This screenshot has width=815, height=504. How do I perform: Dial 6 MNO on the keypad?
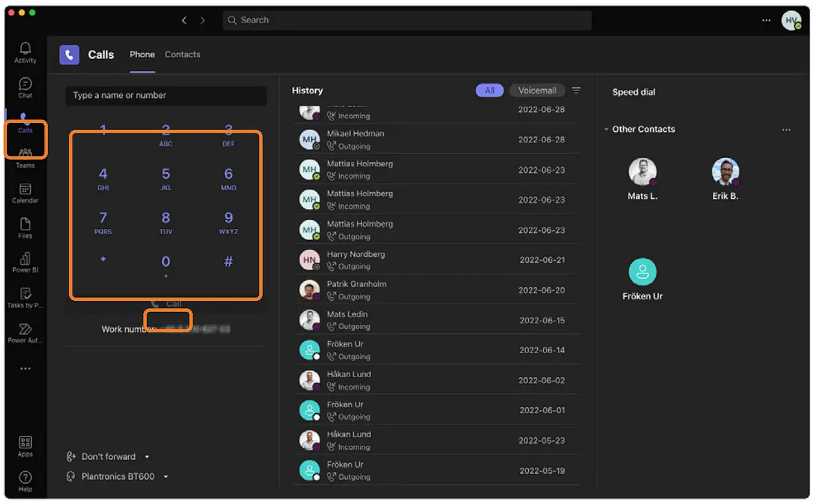[229, 179]
